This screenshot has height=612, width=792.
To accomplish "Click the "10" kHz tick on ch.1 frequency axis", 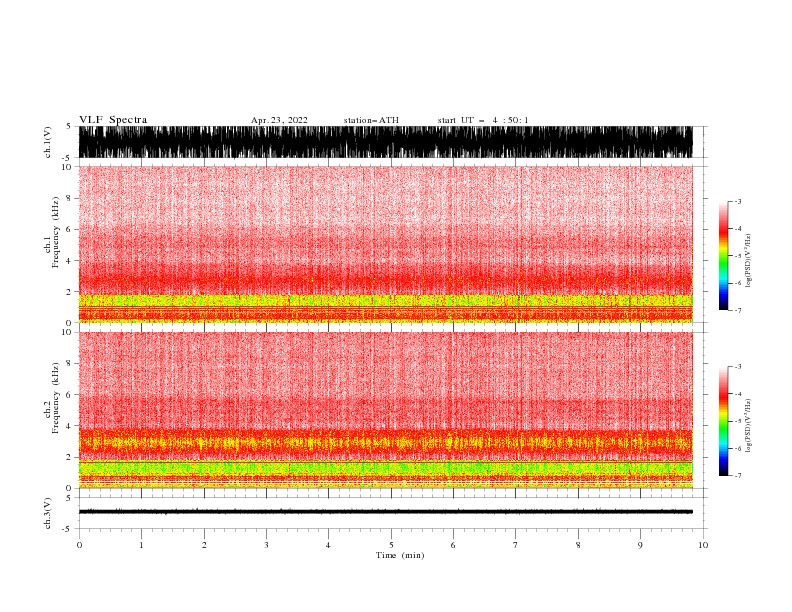I will tap(67, 167).
